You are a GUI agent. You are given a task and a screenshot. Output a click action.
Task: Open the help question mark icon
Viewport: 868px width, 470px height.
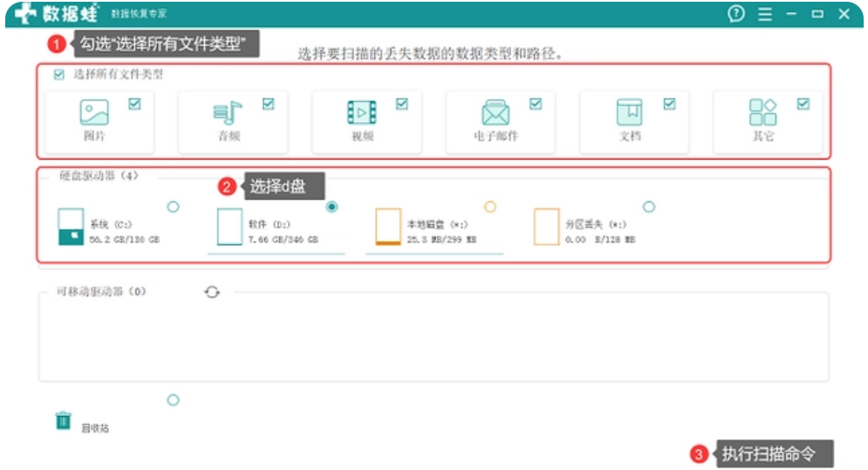click(x=737, y=14)
